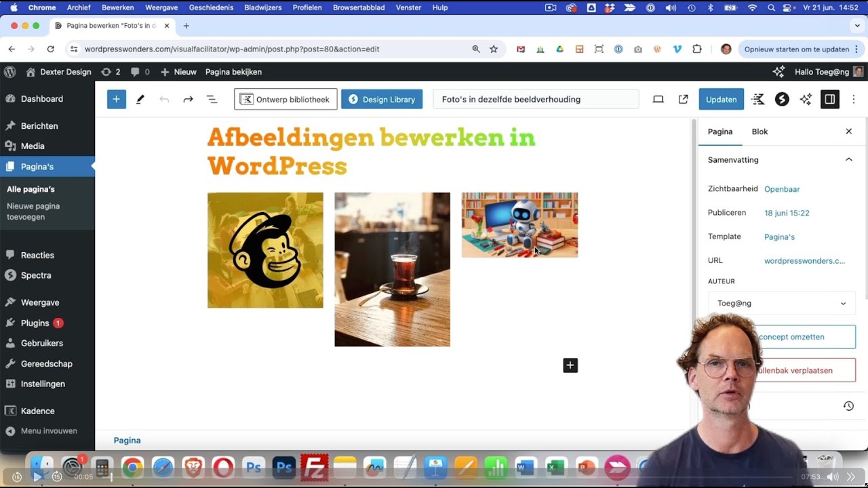Viewport: 868px width, 488px height.
Task: Click Nieuwe pagina toevoegen submenu link
Action: 33,211
